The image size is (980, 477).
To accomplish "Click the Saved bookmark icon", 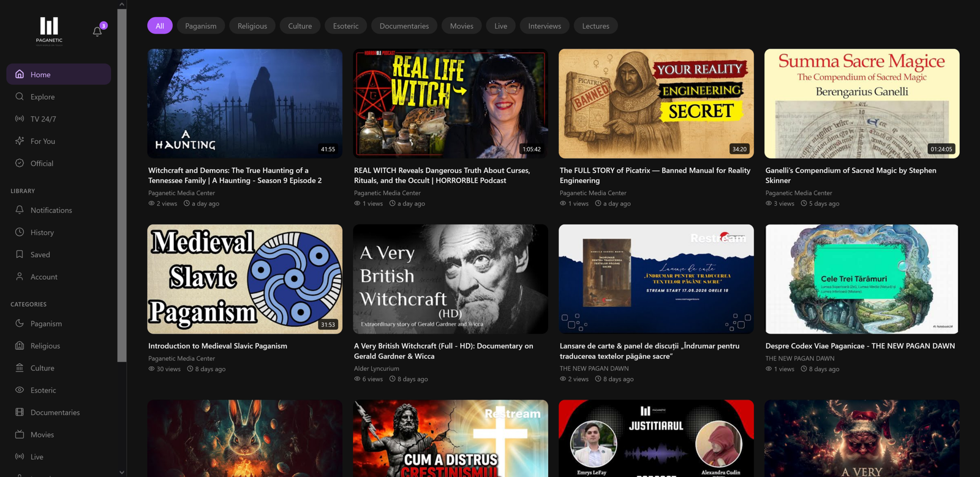I will (20, 254).
